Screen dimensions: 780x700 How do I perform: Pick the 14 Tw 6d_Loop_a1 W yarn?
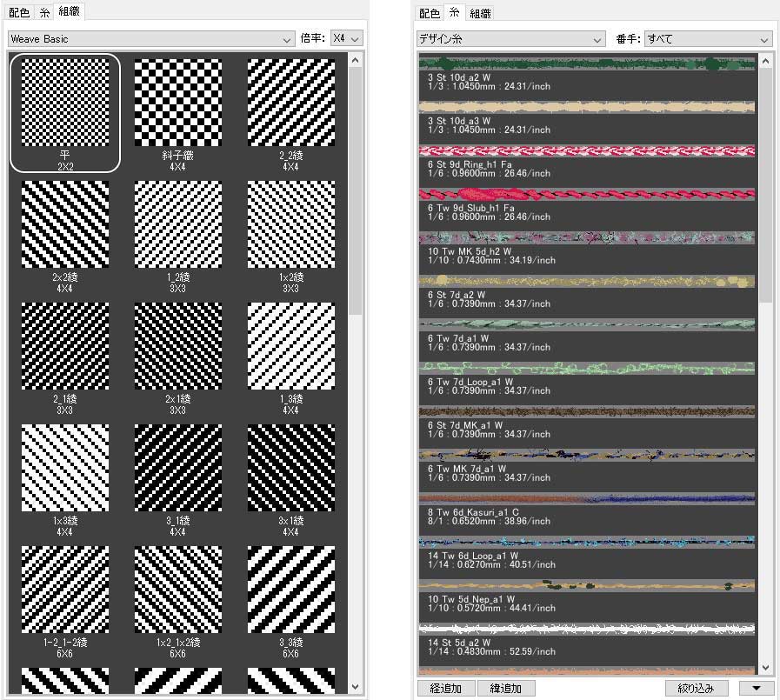pos(587,553)
